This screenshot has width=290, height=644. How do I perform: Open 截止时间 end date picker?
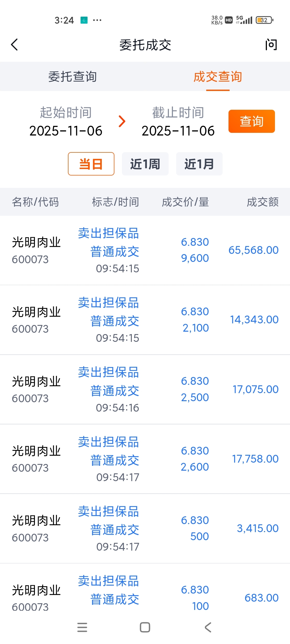pos(178,122)
